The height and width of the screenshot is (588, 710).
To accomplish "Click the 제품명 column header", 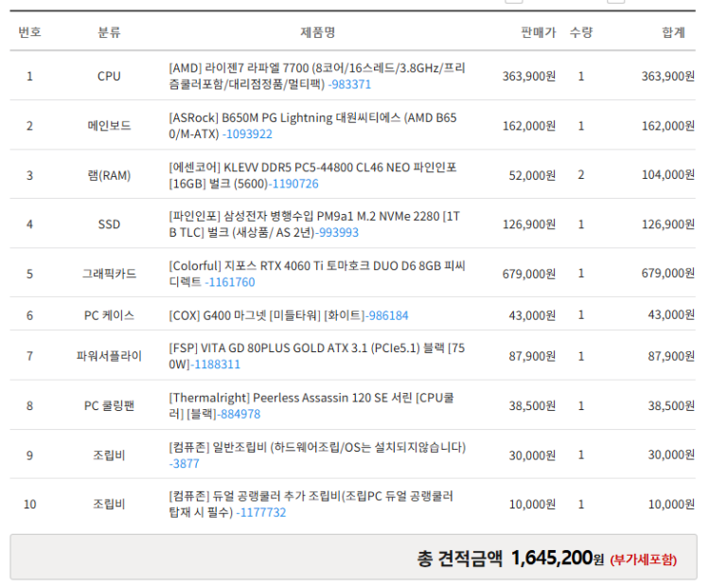I will coord(318,32).
